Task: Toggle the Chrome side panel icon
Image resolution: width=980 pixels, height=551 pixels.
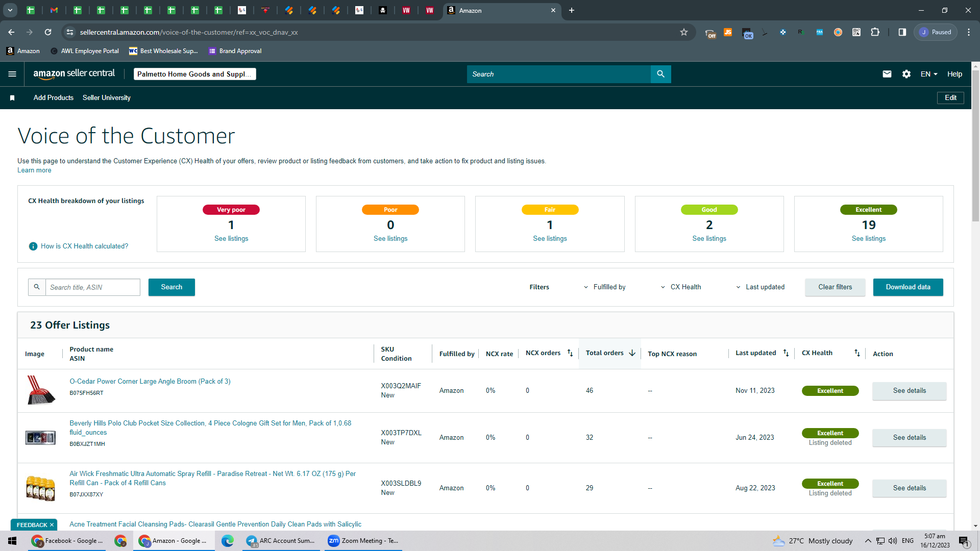Action: tap(902, 32)
